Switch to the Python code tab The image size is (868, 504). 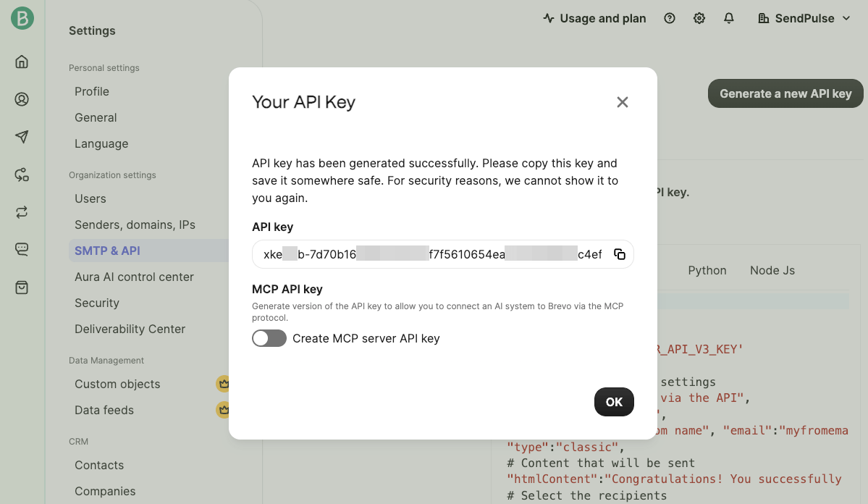(707, 270)
